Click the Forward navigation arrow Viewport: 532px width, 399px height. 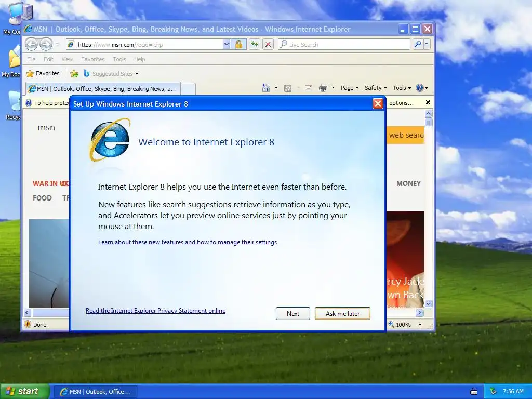tap(46, 44)
